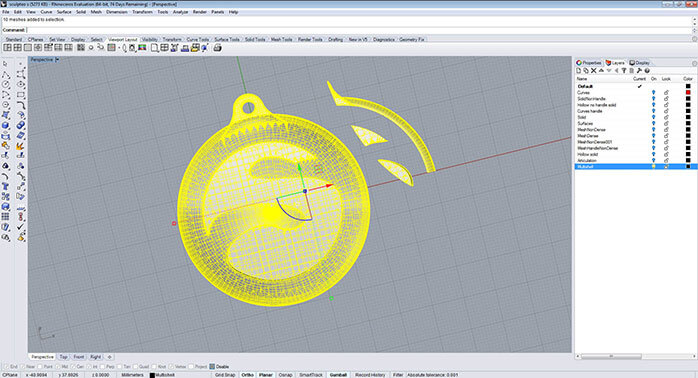The width and height of the screenshot is (698, 378).
Task: Switch to the Right viewport tab
Action: [x=96, y=357]
